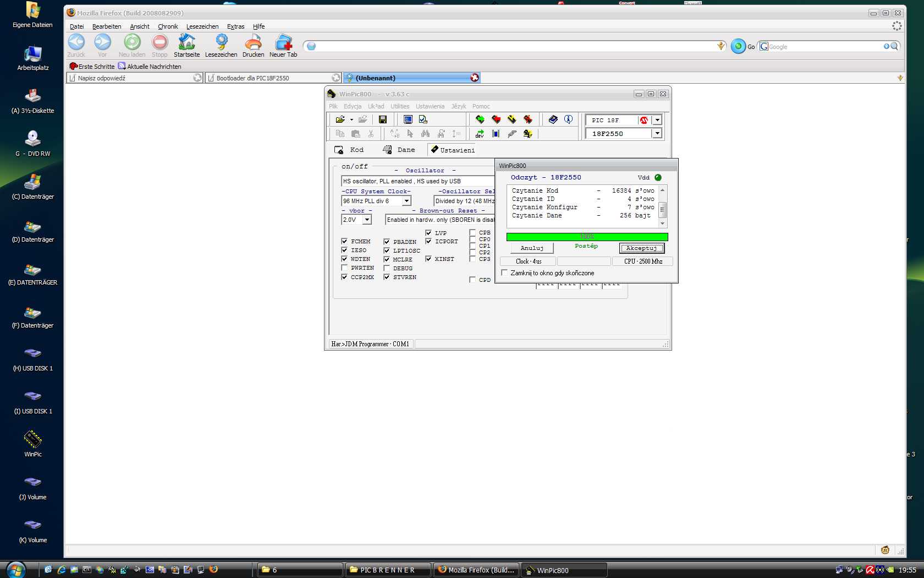Click the Anuluj button
Viewport: 924px width, 578px height.
[532, 248]
